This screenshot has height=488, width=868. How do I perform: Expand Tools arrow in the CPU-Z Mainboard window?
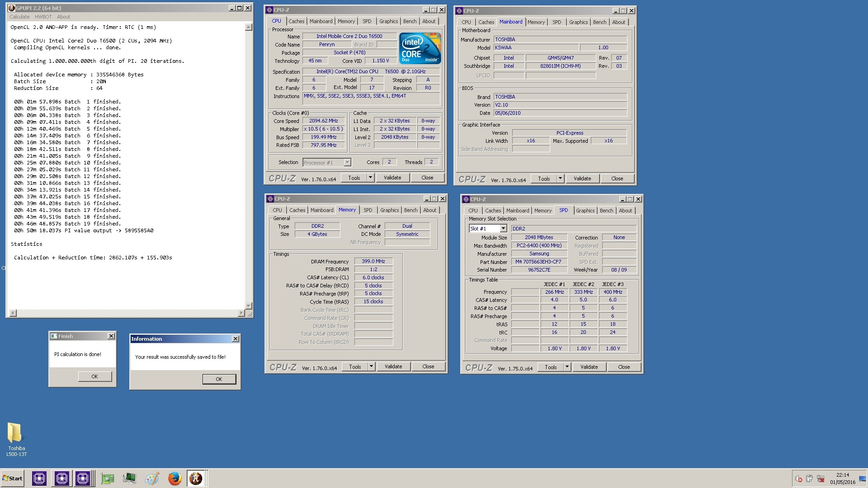(x=560, y=178)
